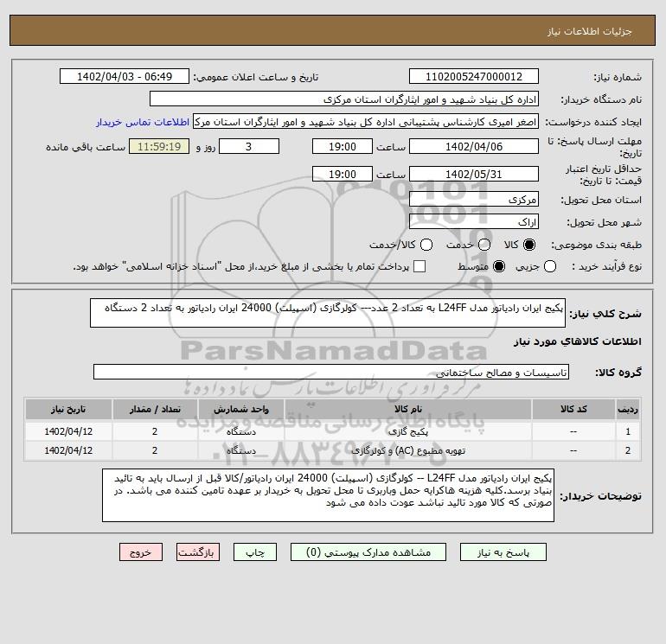Click the تعداد / مقدار column header

coord(155,409)
